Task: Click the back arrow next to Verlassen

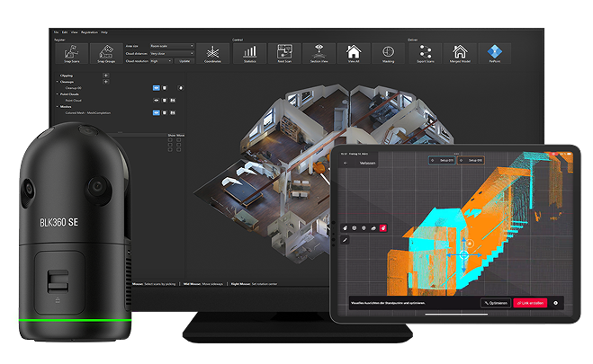Action: tap(345, 164)
